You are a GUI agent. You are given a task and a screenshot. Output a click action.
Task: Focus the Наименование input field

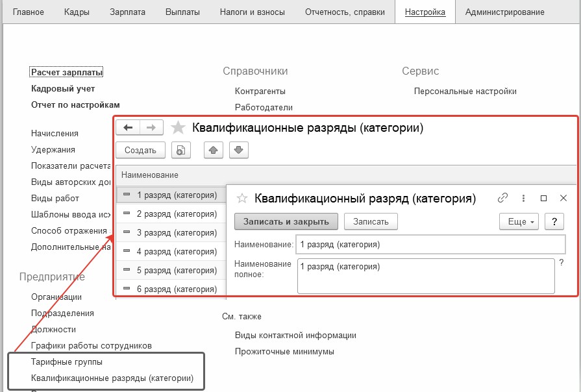430,245
